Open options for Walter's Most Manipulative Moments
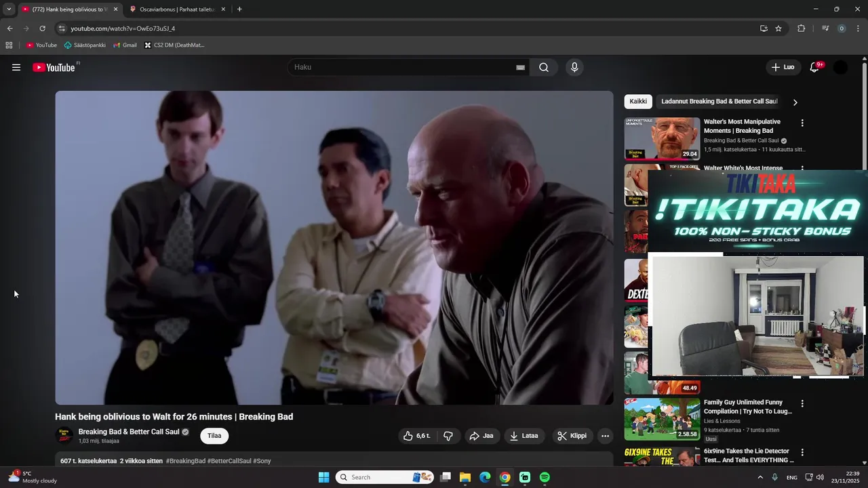The height and width of the screenshot is (488, 868). (x=802, y=123)
